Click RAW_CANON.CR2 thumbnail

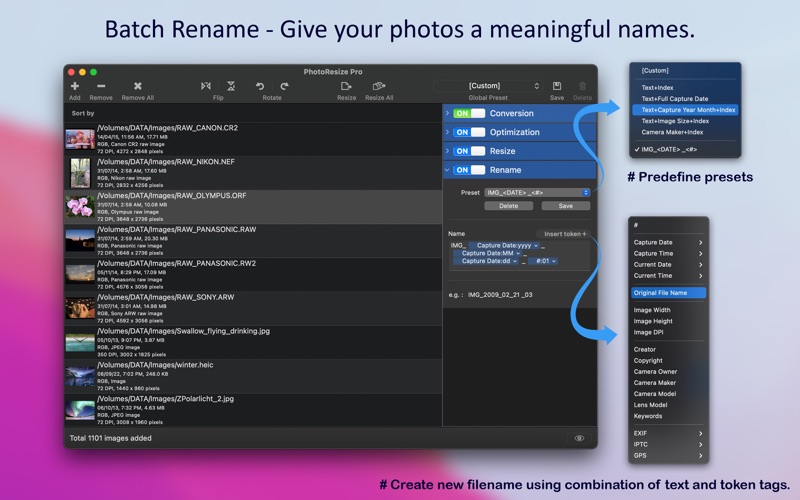80,139
